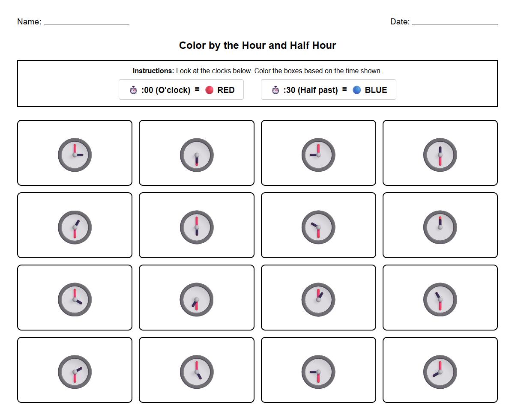The image size is (515, 420).
Task: Click the blue circle color swatch
Action: coord(352,90)
